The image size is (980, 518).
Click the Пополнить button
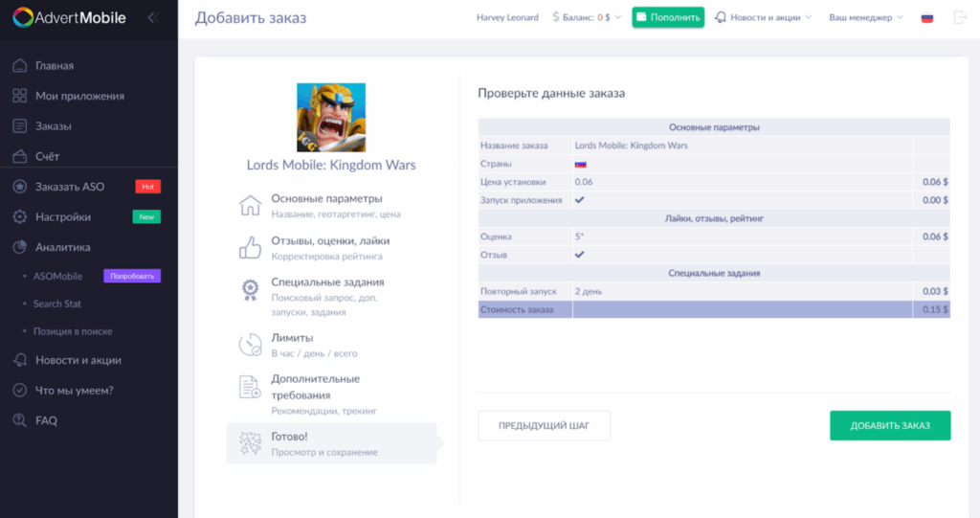coord(668,17)
